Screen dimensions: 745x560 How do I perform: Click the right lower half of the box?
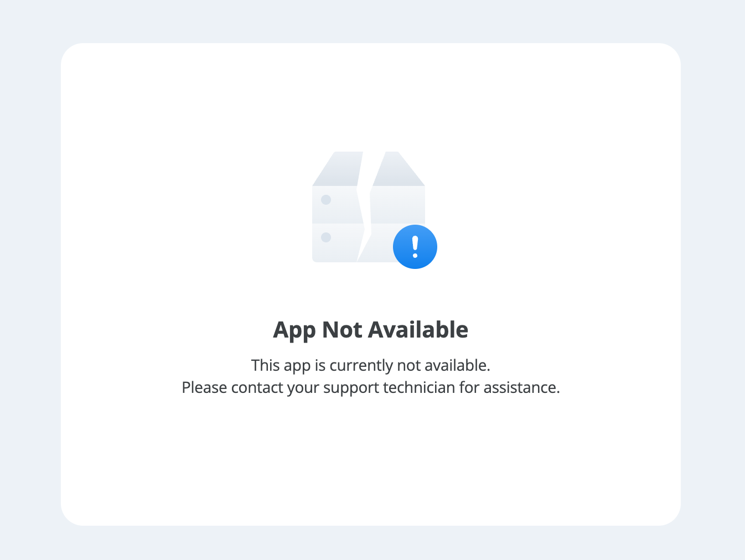click(382, 243)
